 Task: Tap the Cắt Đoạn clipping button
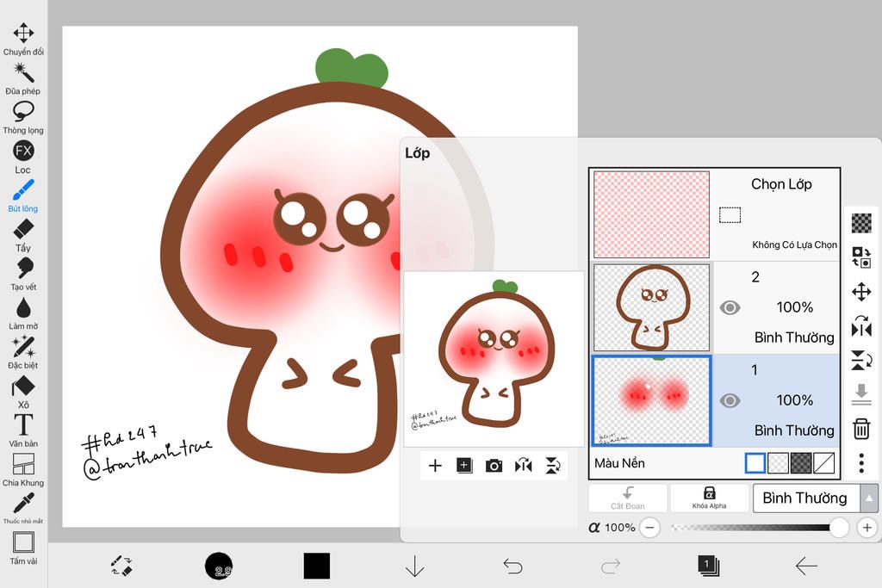click(x=628, y=498)
